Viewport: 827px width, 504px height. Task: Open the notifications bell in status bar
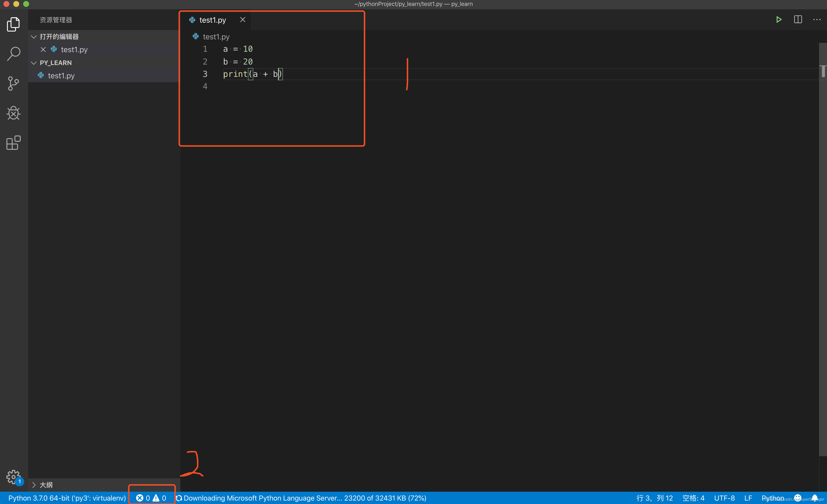point(815,498)
